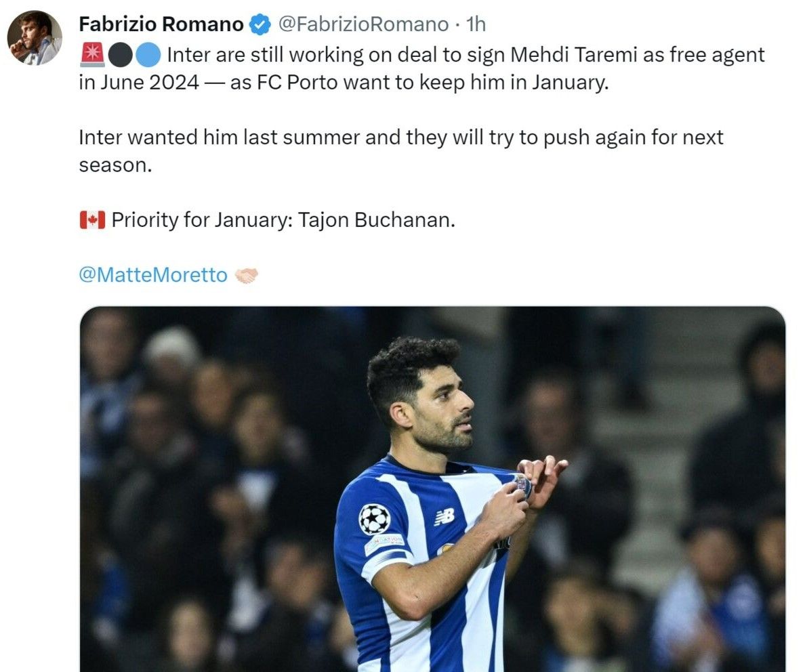Click the black circle emoji
This screenshot has height=672, width=805.
click(x=121, y=55)
